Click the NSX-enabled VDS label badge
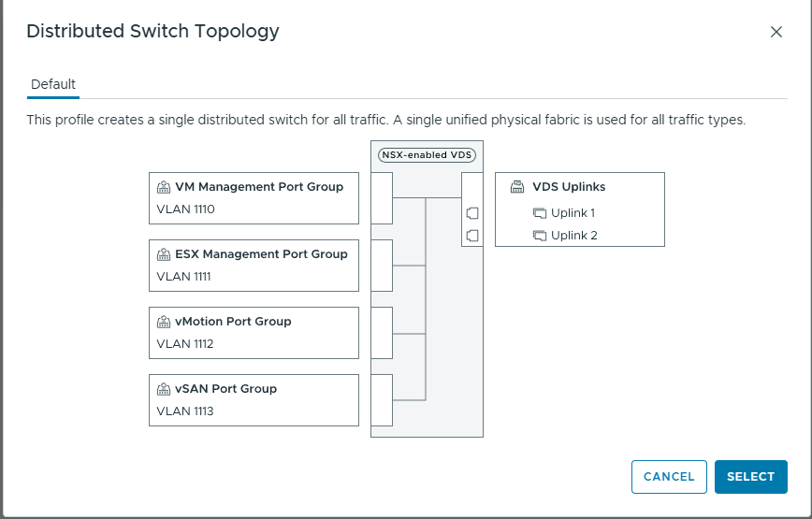812x519 pixels. (x=427, y=155)
